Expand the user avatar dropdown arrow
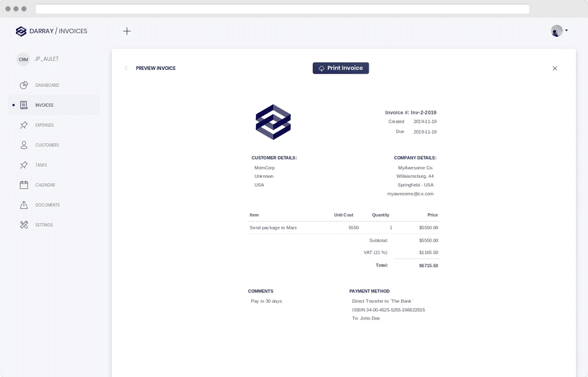588x377 pixels. click(566, 31)
